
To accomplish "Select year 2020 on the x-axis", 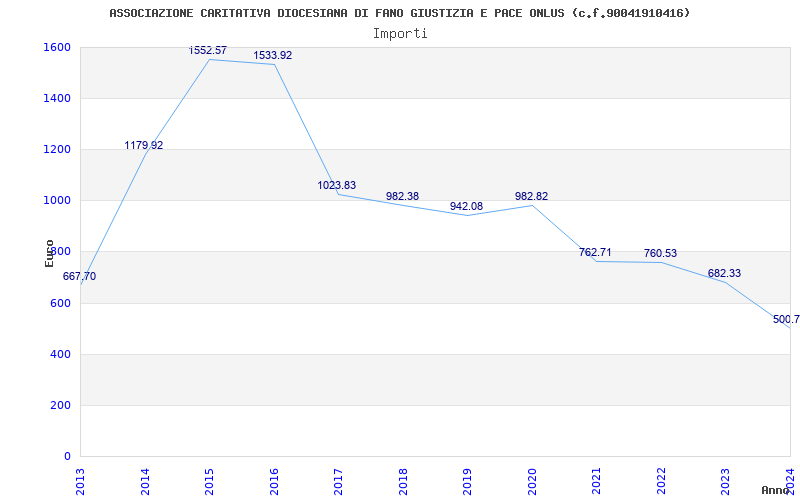I will click(x=532, y=480).
